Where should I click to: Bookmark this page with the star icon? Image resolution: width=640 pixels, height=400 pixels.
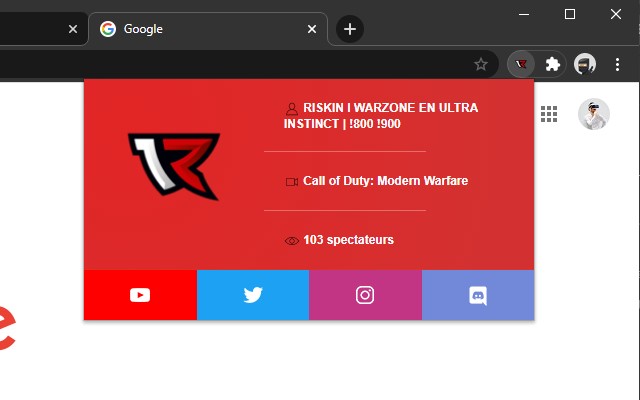[481, 64]
